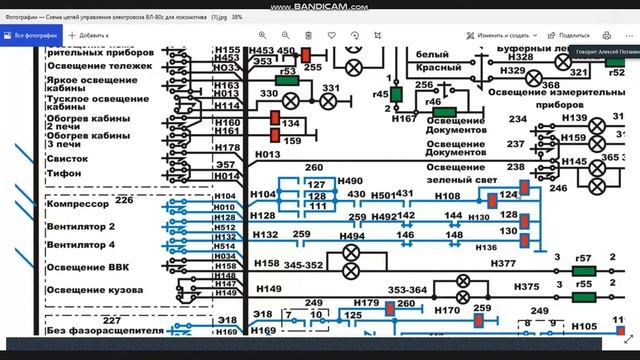
Task: Click the Освещение тележек label
Action: point(100,66)
